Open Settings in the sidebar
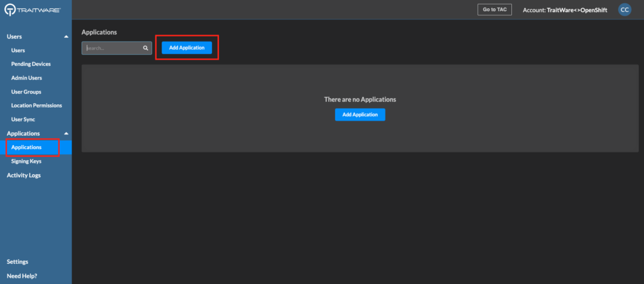 click(17, 262)
